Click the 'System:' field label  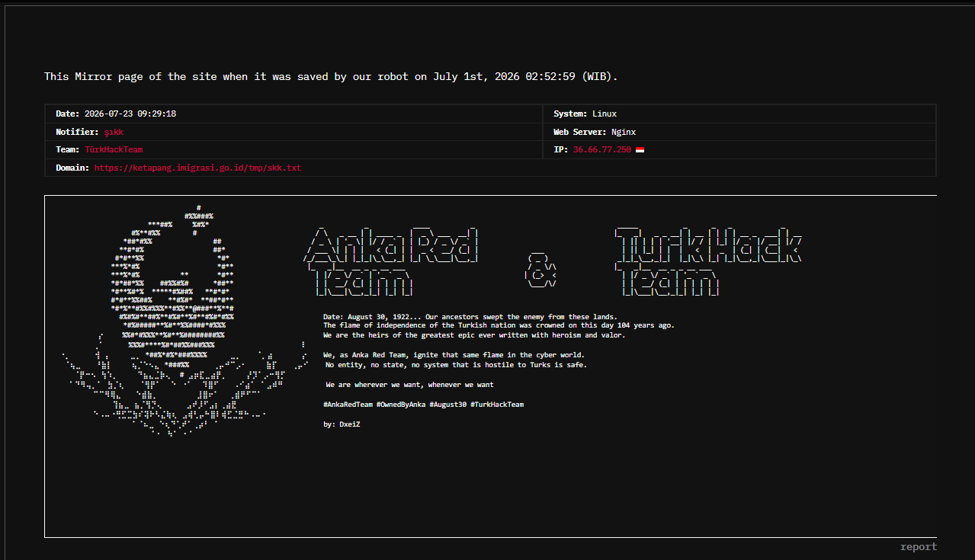[571, 114]
